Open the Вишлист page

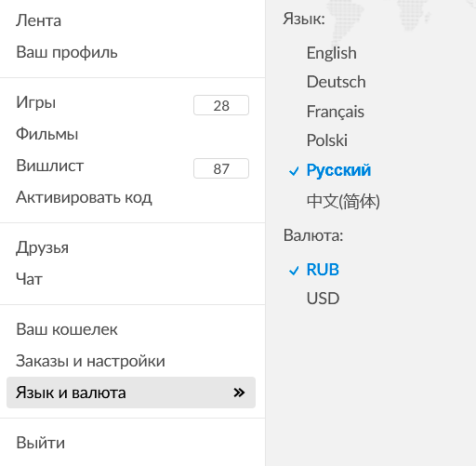tap(50, 166)
